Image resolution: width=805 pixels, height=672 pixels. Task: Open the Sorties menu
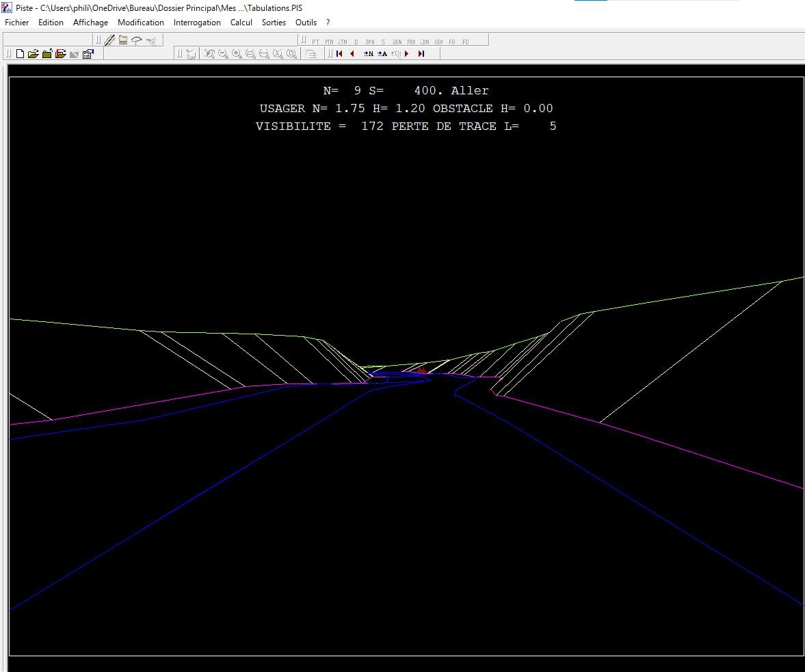pyautogui.click(x=274, y=23)
